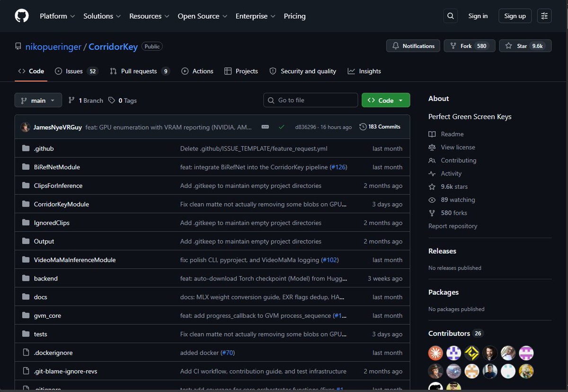Screen dimensions: 568x392
Task: Switch to the Pull requests tab
Action: pos(140,71)
